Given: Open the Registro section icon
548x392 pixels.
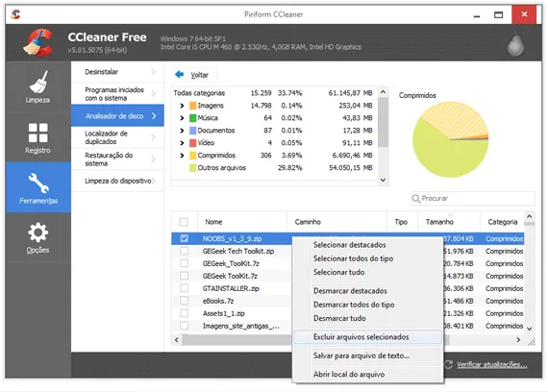Looking at the screenshot, I should point(38,133).
